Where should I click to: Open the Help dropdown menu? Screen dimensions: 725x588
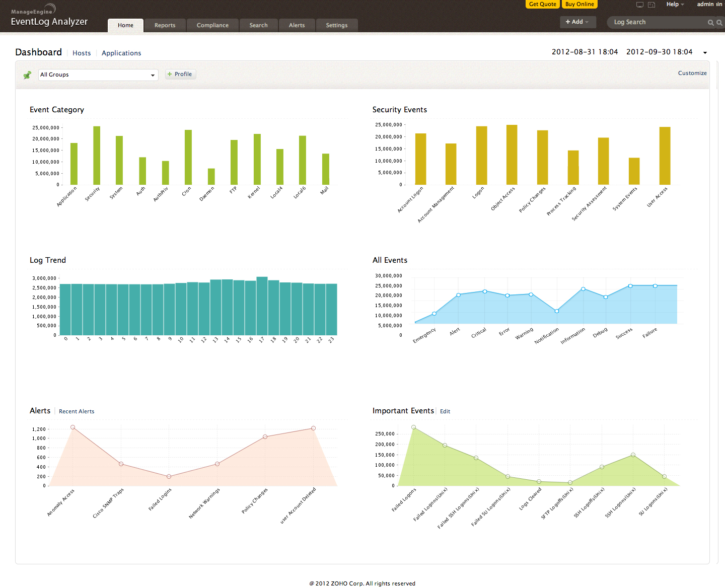[675, 5]
